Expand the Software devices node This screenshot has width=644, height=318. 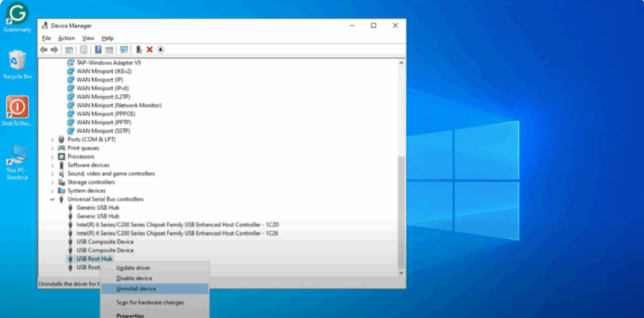point(52,165)
